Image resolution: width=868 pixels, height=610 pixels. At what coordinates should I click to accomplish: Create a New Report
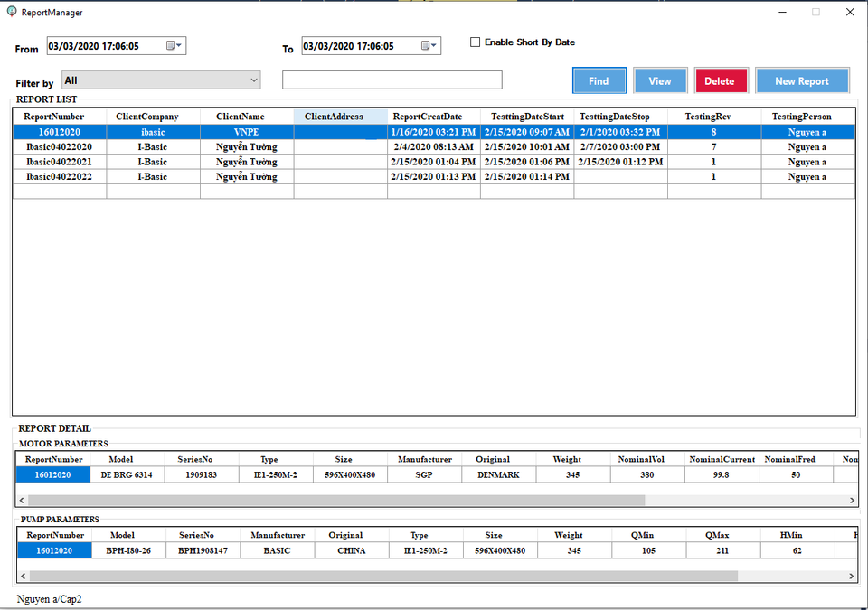[x=801, y=81]
